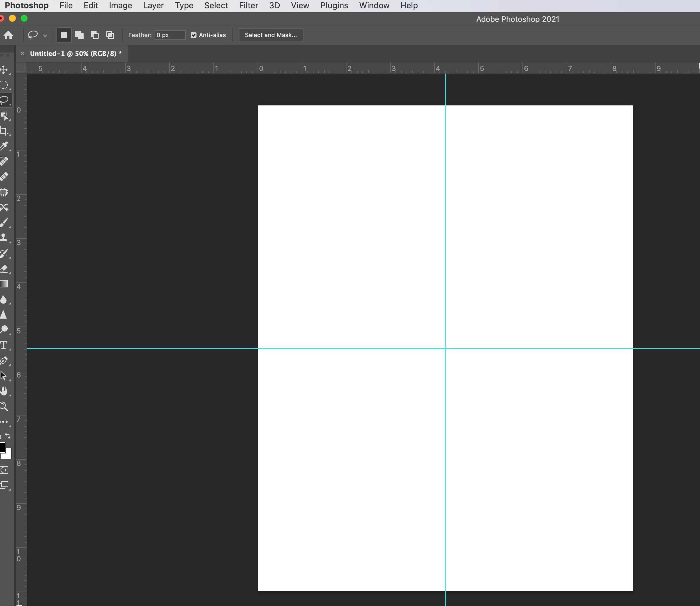Switch foreground and background colors
The height and width of the screenshot is (606, 700).
8,436
